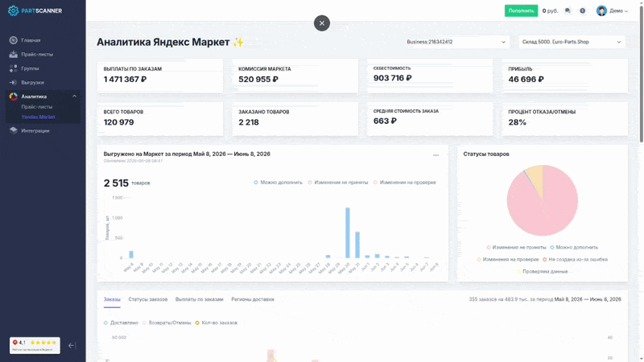This screenshot has height=362, width=644.
Task: Open the Главная sidebar icon
Action: [x=14, y=40]
